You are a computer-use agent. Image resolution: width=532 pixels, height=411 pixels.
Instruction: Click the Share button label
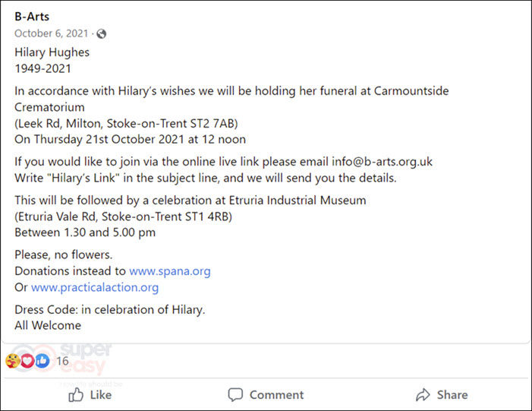[452, 395]
